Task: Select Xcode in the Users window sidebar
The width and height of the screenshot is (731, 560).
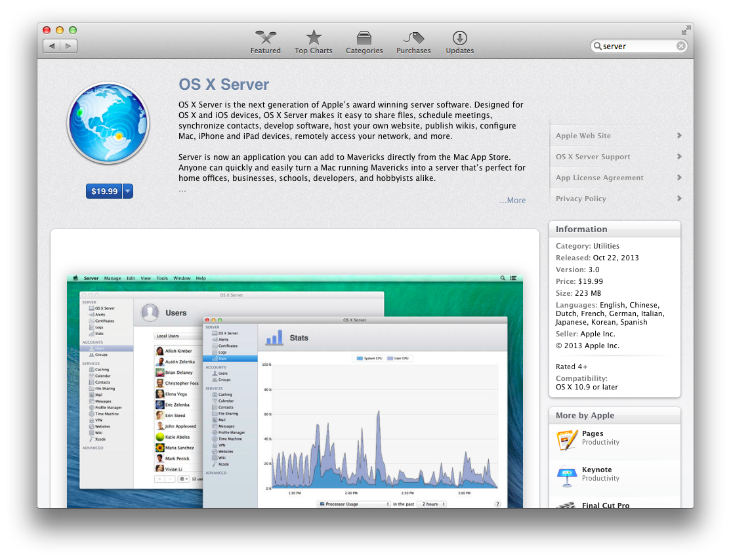Action: 100,439
